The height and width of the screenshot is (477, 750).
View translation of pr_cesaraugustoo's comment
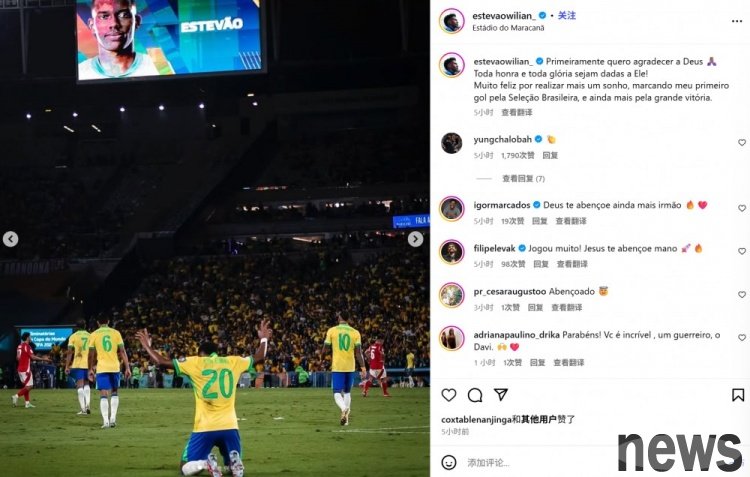point(567,307)
